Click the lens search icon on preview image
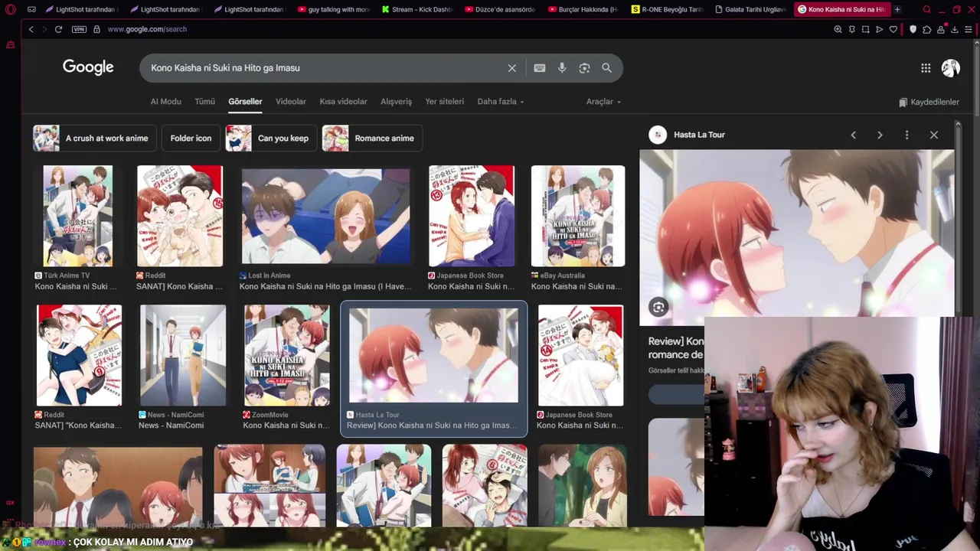This screenshot has width=980, height=551. click(x=658, y=307)
